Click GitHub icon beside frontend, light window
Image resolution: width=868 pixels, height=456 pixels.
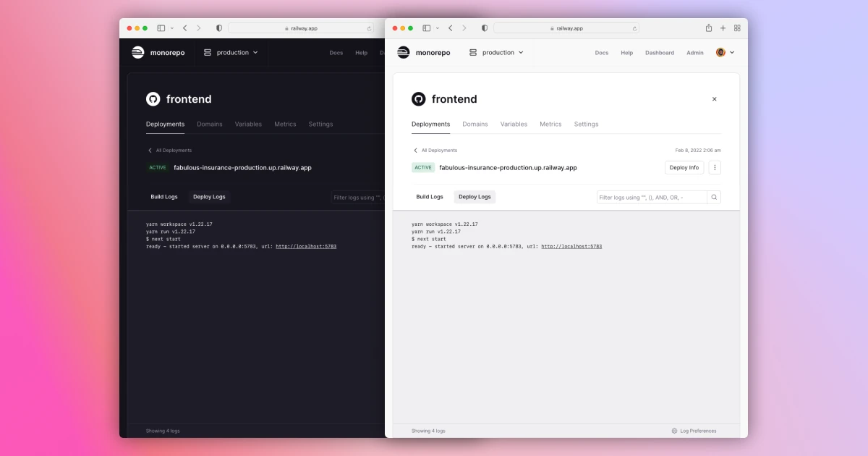(x=419, y=99)
